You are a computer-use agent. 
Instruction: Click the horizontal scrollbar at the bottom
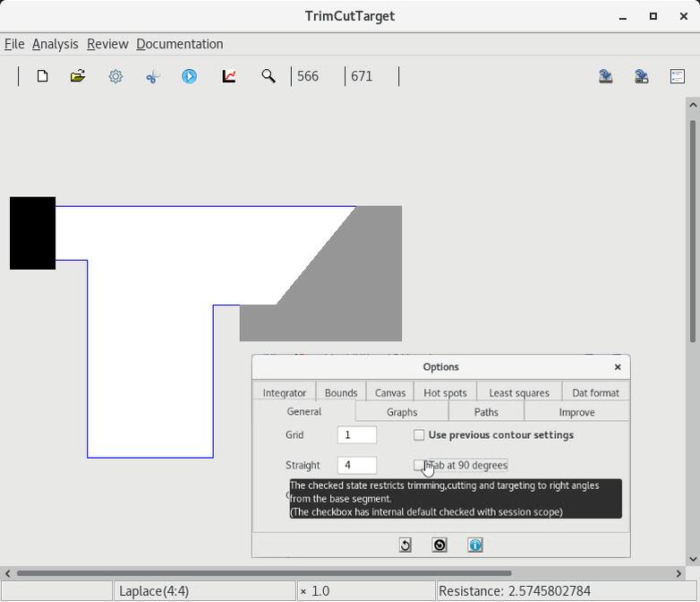pos(264,573)
